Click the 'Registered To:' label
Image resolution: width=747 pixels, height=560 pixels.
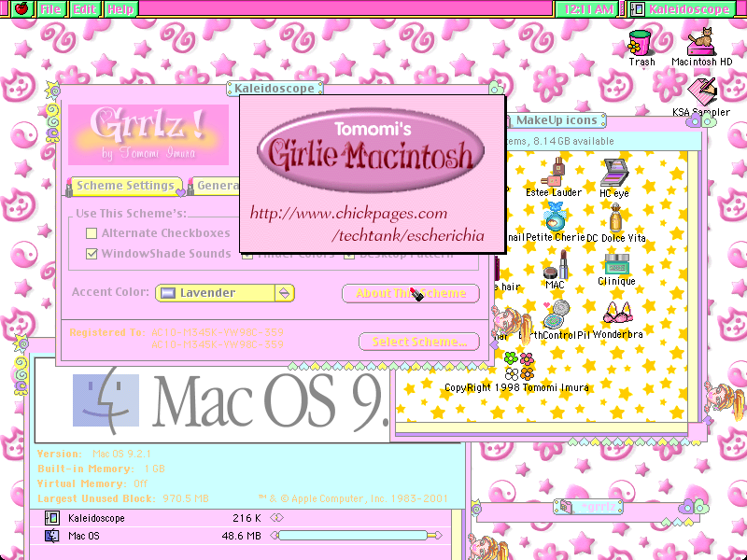coord(107,332)
